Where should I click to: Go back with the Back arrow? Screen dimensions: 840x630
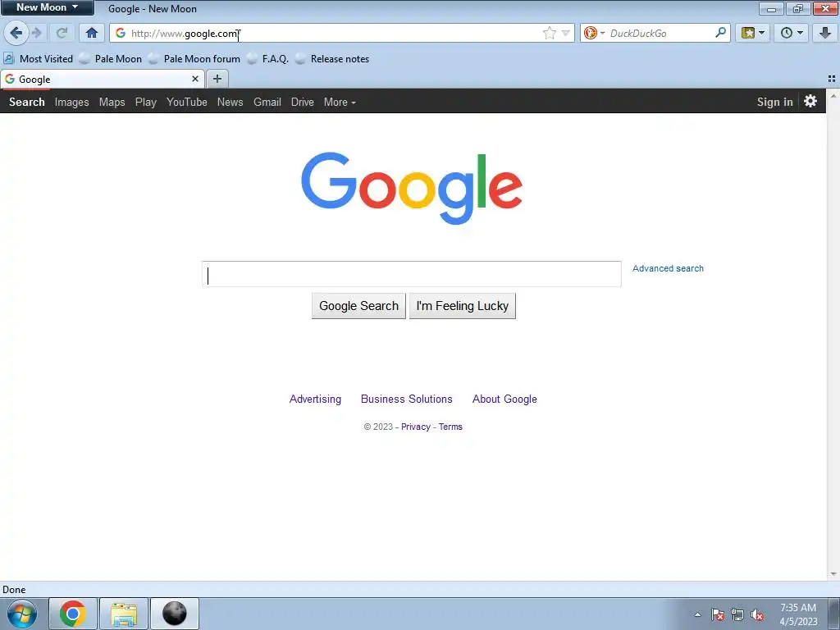(x=16, y=33)
